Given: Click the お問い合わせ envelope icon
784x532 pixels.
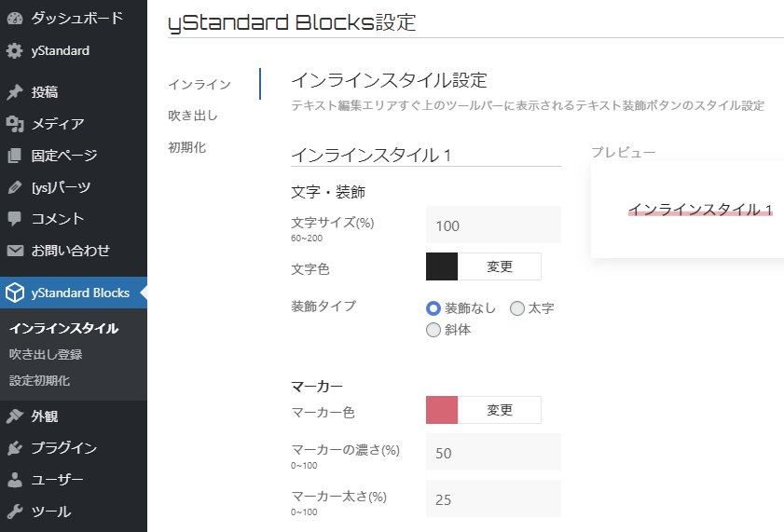Looking at the screenshot, I should tap(15, 251).
